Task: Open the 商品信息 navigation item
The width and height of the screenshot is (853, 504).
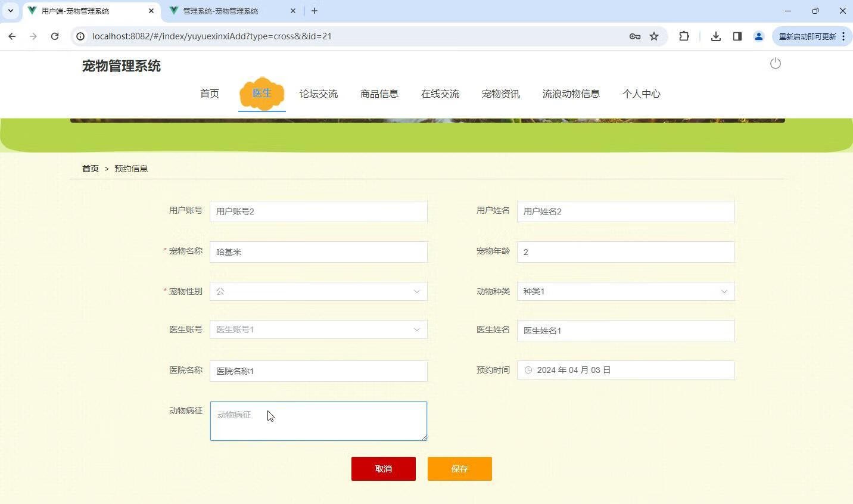Action: 379,94
